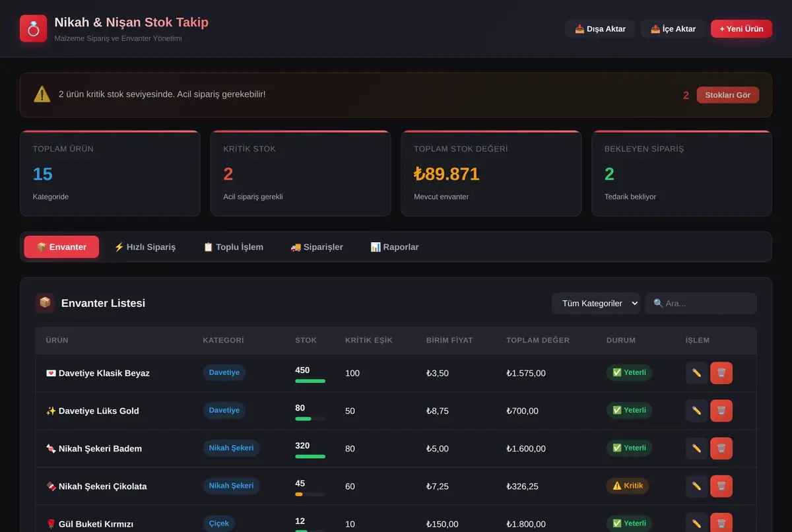Click the stock bar for Nikah Şekeri Çikolata
The image size is (792, 532).
[310, 494]
